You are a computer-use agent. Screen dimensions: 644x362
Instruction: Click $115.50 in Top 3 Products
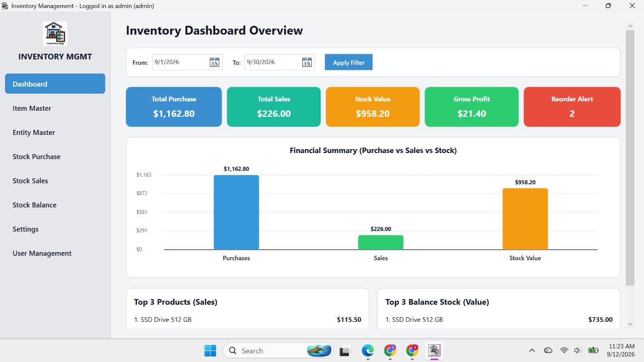pyautogui.click(x=349, y=320)
